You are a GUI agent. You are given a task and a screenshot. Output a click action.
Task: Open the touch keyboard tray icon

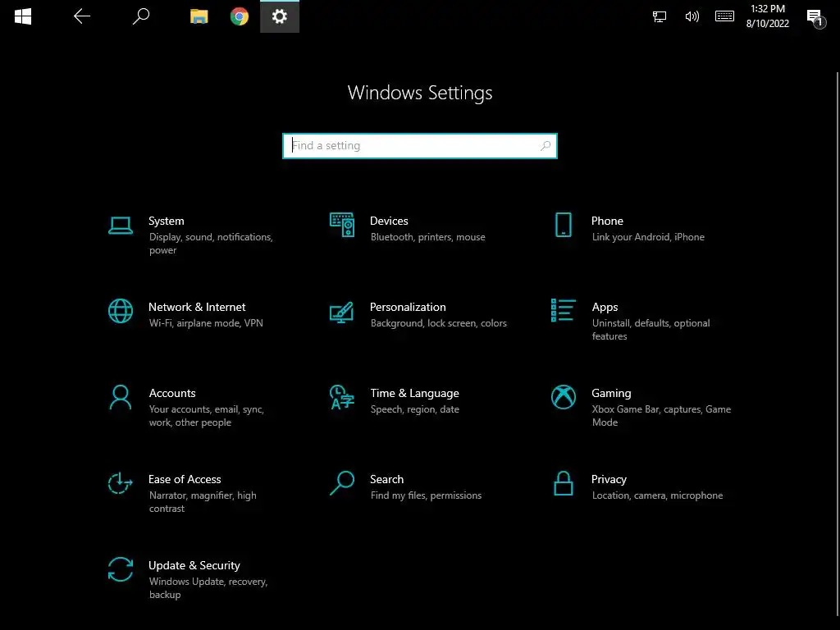click(725, 16)
